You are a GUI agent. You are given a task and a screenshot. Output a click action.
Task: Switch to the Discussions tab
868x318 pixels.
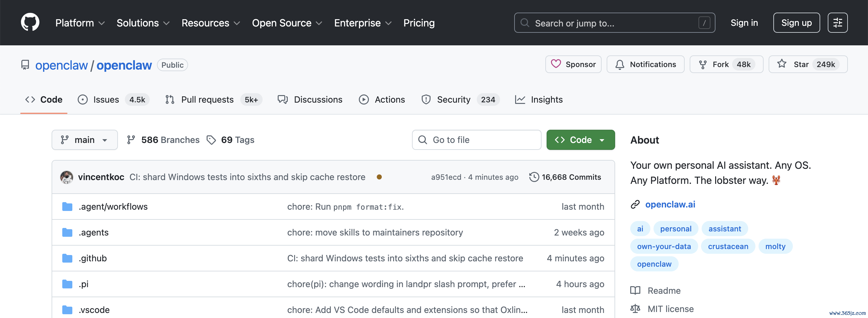click(x=310, y=99)
